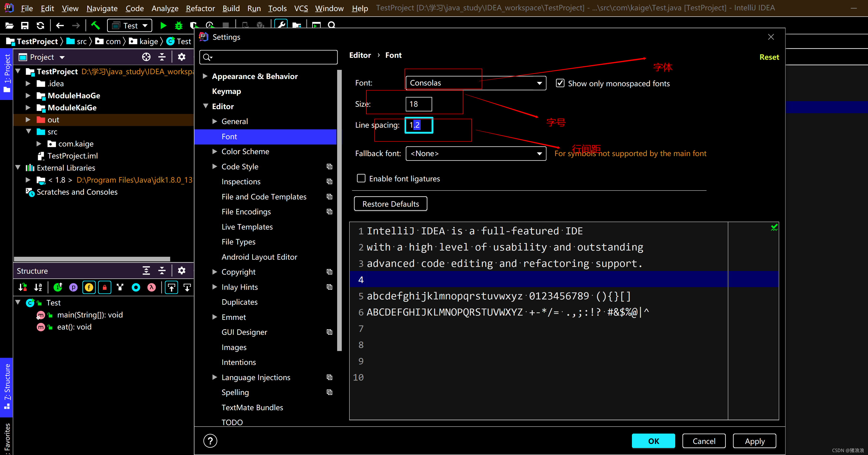Sort Structure by visibility
Screen dimensions: 868x455
23,287
